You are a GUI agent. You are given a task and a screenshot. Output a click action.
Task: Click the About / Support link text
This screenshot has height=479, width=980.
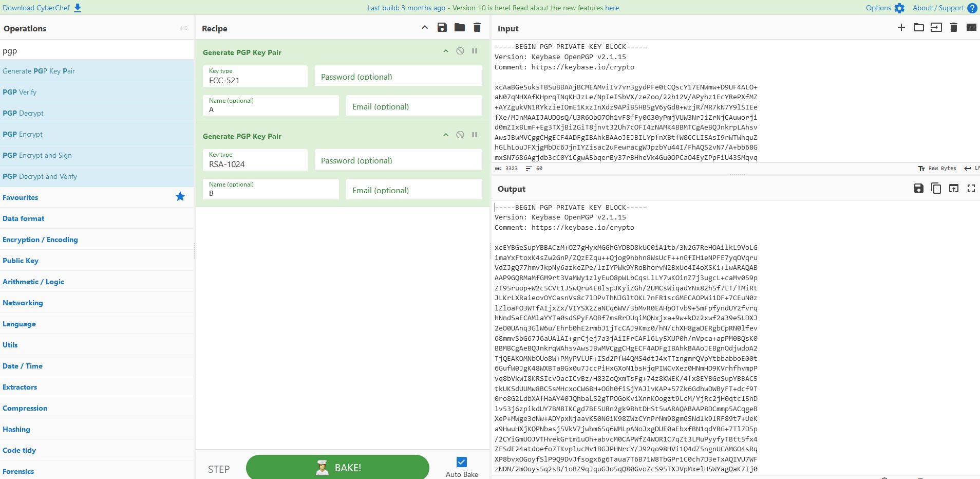pyautogui.click(x=938, y=8)
